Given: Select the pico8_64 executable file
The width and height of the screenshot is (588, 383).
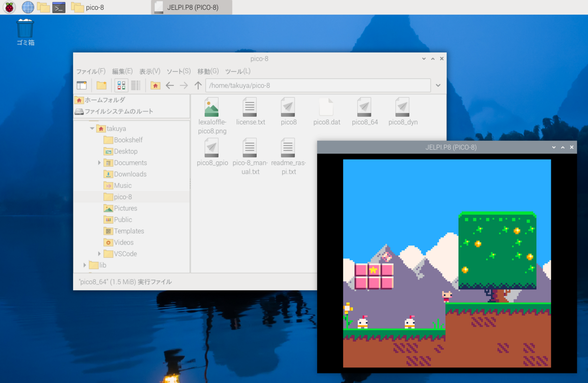Looking at the screenshot, I should (x=365, y=112).
